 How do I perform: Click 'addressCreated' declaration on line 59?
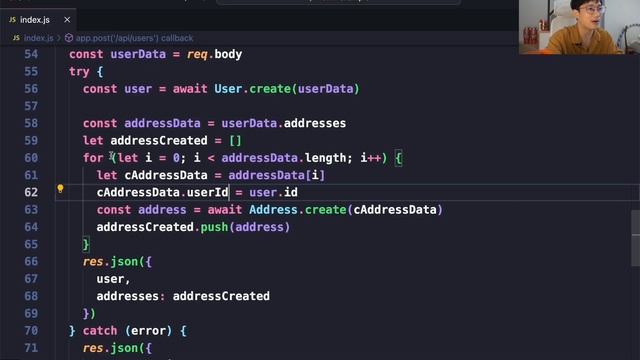159,141
